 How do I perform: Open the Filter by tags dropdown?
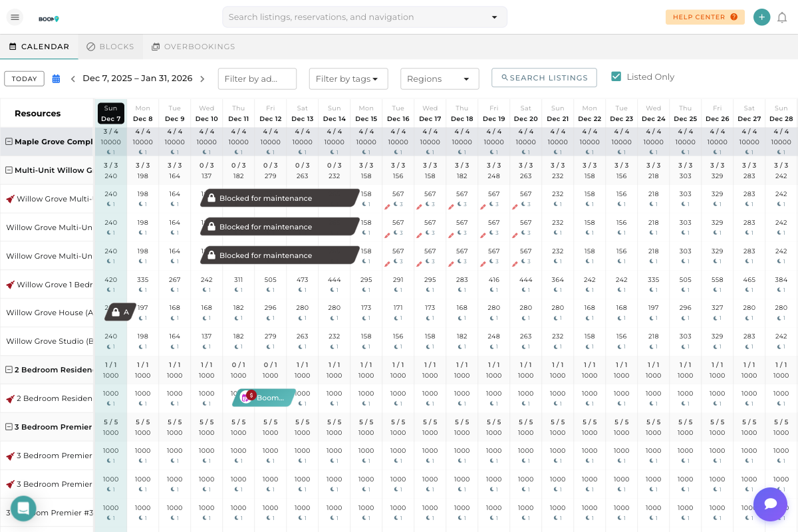[x=349, y=78]
